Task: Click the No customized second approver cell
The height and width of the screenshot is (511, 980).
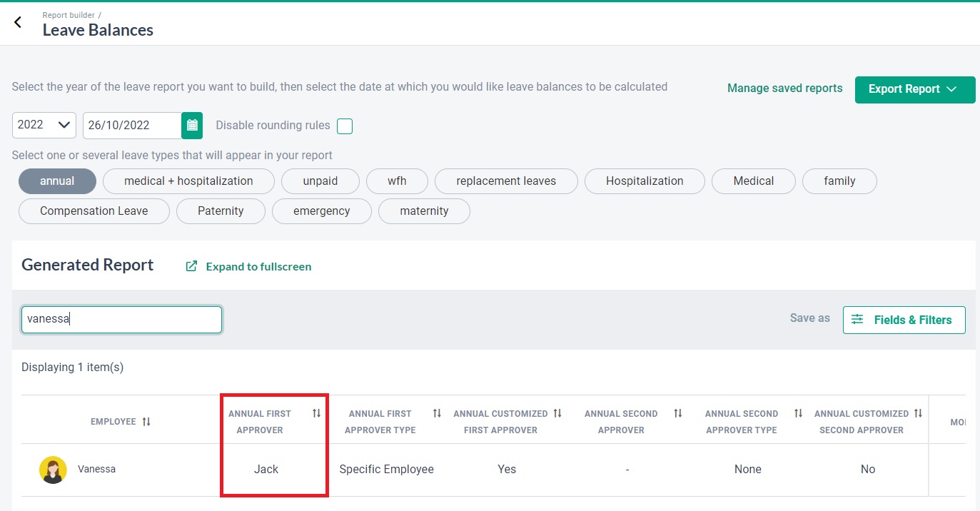Action: pos(868,470)
